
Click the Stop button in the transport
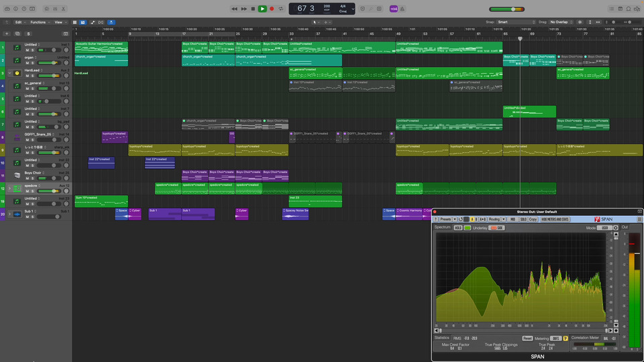point(253,9)
